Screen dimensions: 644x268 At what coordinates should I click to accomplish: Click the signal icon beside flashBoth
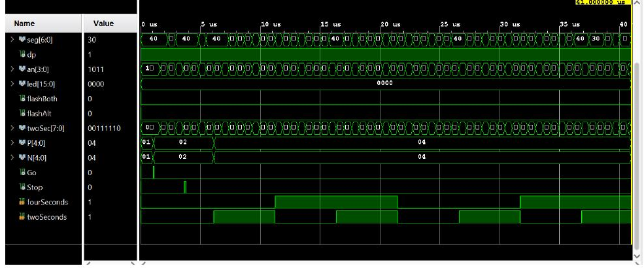coord(22,99)
